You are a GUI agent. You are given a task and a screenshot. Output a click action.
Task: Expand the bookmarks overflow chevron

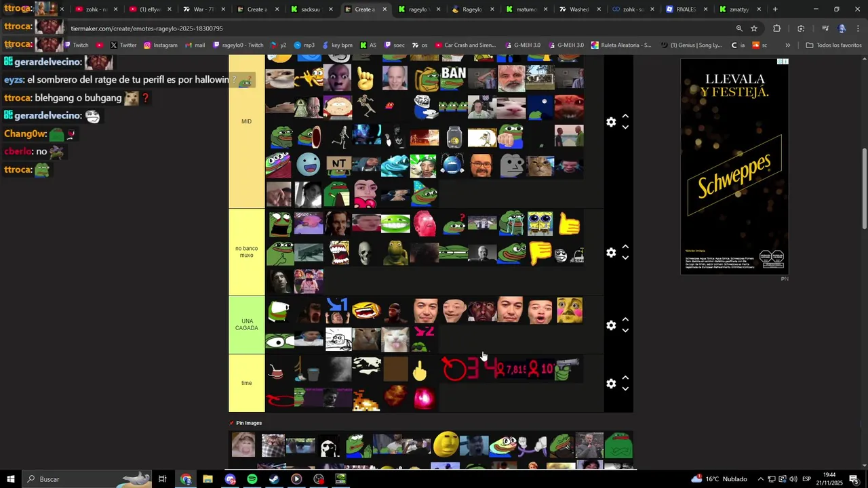click(787, 45)
